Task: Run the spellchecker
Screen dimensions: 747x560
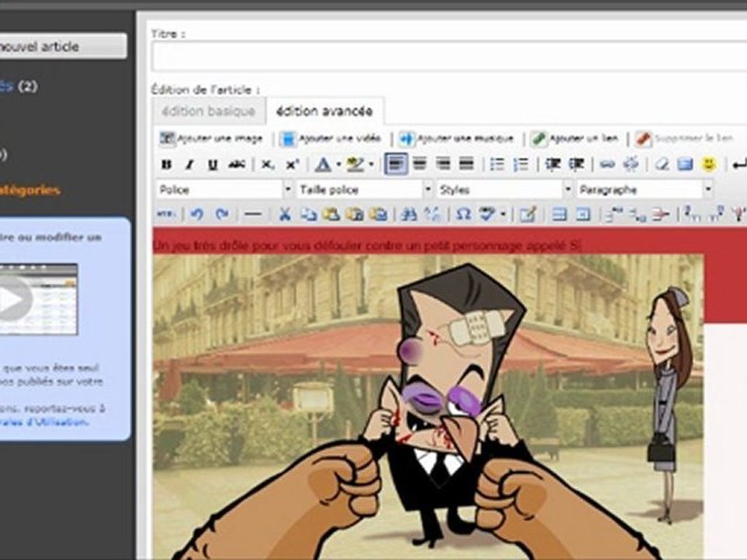Action: pyautogui.click(x=488, y=215)
